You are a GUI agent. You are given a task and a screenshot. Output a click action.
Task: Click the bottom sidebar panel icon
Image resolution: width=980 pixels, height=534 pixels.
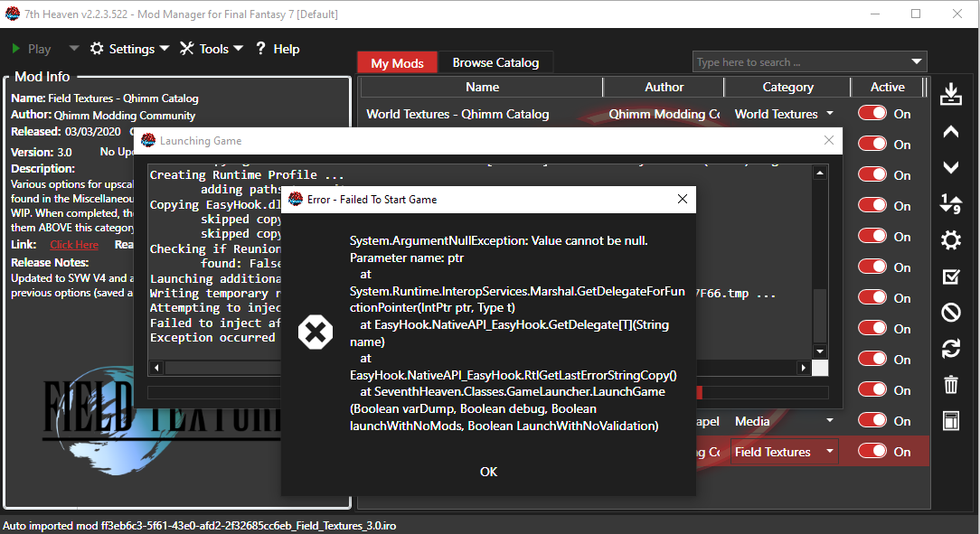click(951, 420)
